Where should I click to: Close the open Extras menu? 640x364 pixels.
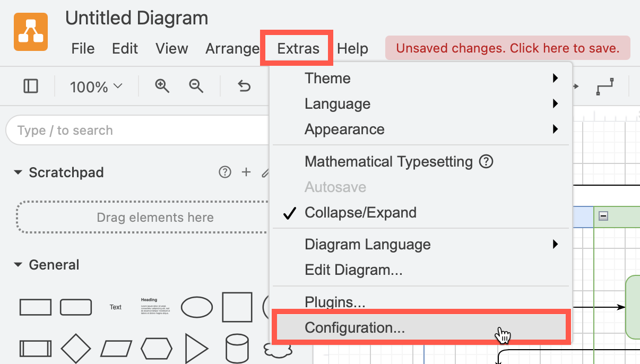pos(298,49)
